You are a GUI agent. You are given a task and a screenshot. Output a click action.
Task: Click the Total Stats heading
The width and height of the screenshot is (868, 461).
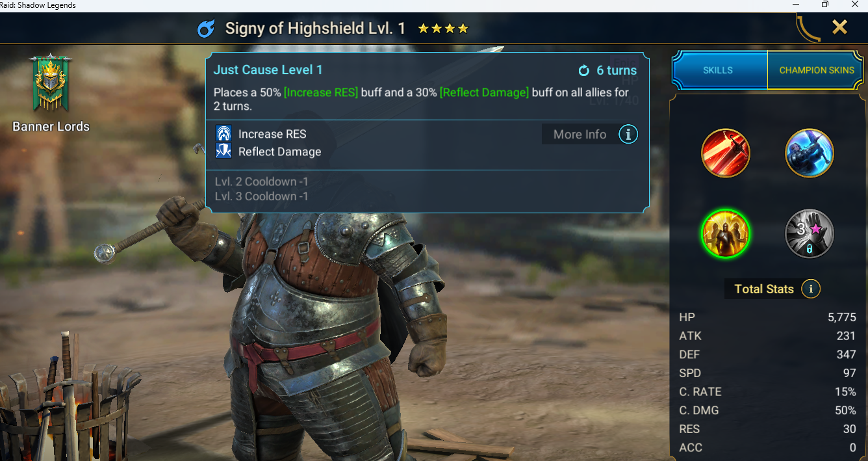click(x=764, y=289)
